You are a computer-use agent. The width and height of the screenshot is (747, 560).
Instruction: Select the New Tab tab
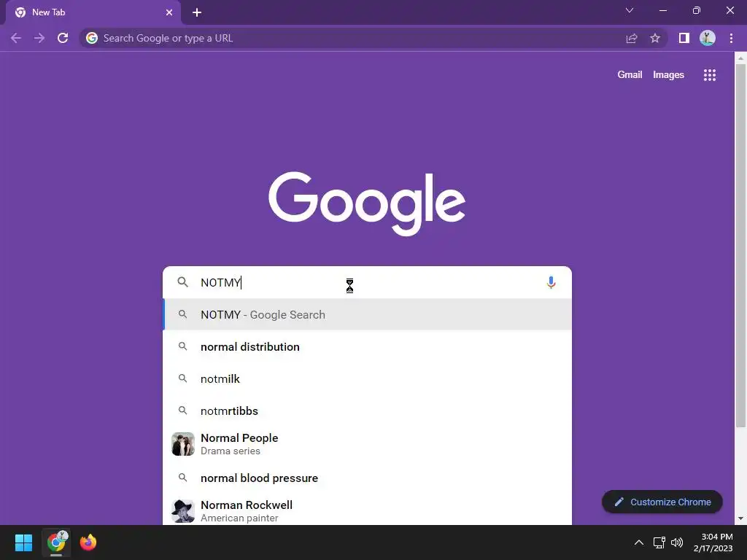coord(93,12)
